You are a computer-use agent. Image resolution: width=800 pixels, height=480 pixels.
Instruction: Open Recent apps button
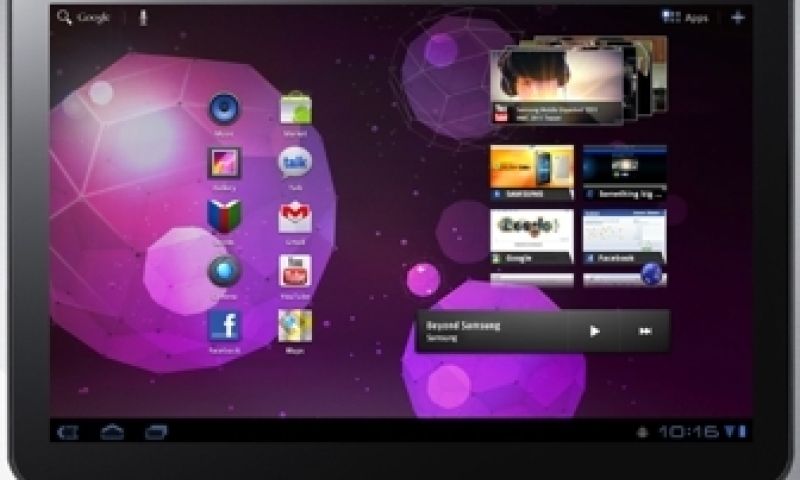click(156, 433)
